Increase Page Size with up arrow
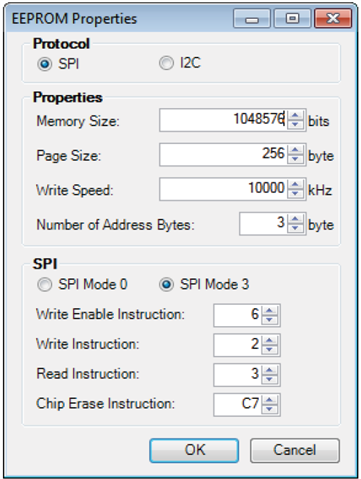The width and height of the screenshot is (361, 479). (x=295, y=150)
